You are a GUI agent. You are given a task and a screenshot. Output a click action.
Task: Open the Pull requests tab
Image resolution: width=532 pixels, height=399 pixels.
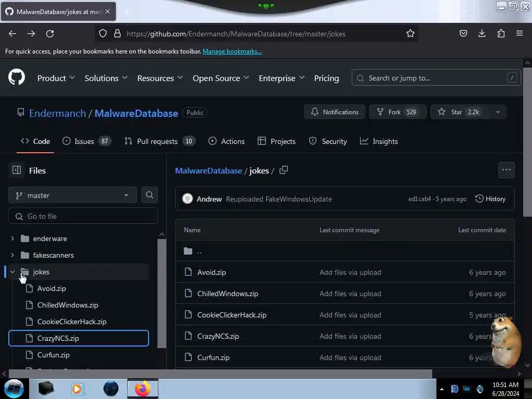pos(160,141)
